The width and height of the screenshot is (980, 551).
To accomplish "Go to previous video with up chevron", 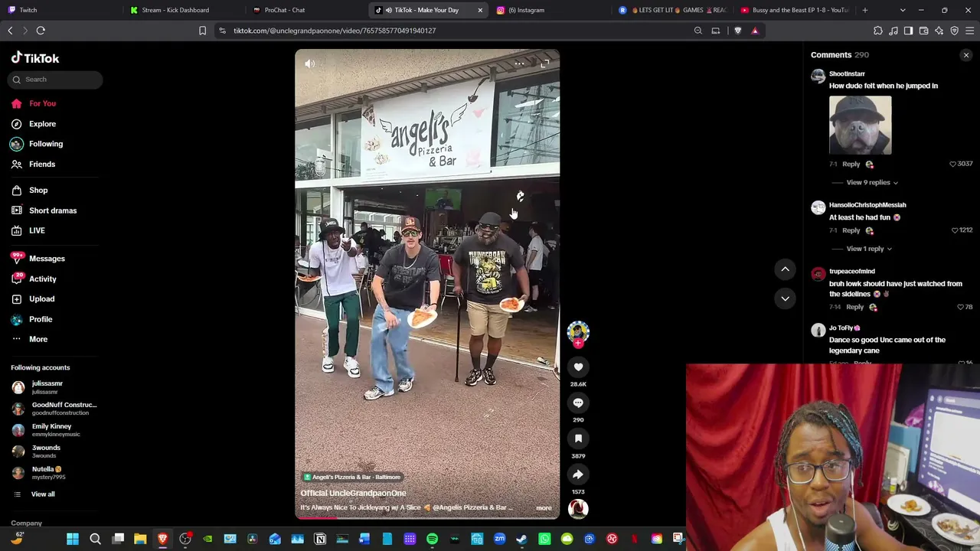I will point(785,269).
